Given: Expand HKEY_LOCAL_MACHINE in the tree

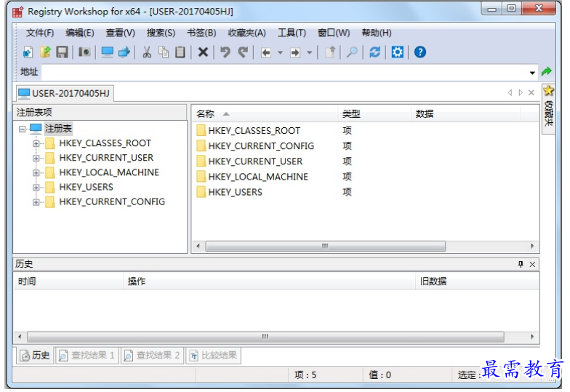Looking at the screenshot, I should [x=36, y=173].
